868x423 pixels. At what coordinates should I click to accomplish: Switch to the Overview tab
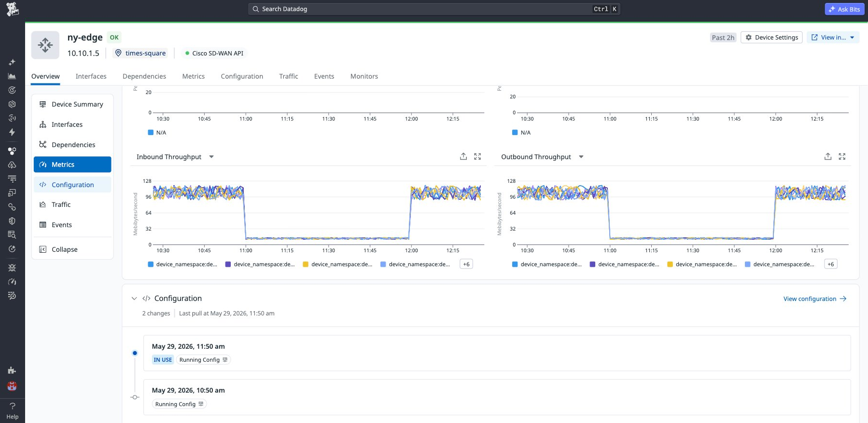(x=45, y=76)
